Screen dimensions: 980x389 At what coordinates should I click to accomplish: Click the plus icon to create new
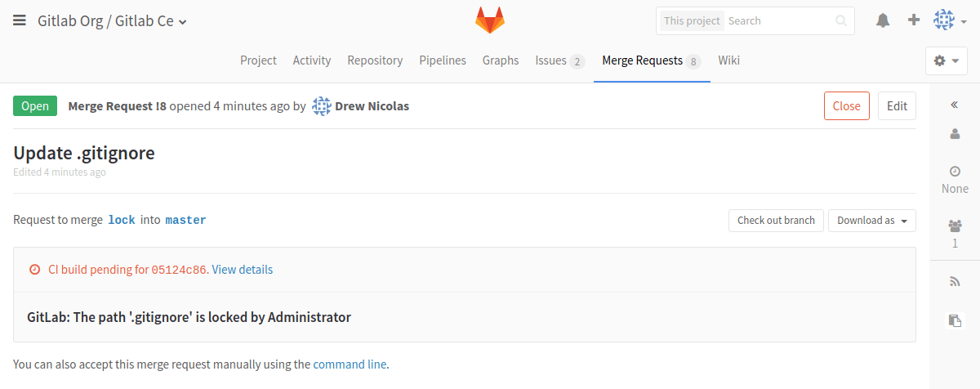[x=914, y=20]
